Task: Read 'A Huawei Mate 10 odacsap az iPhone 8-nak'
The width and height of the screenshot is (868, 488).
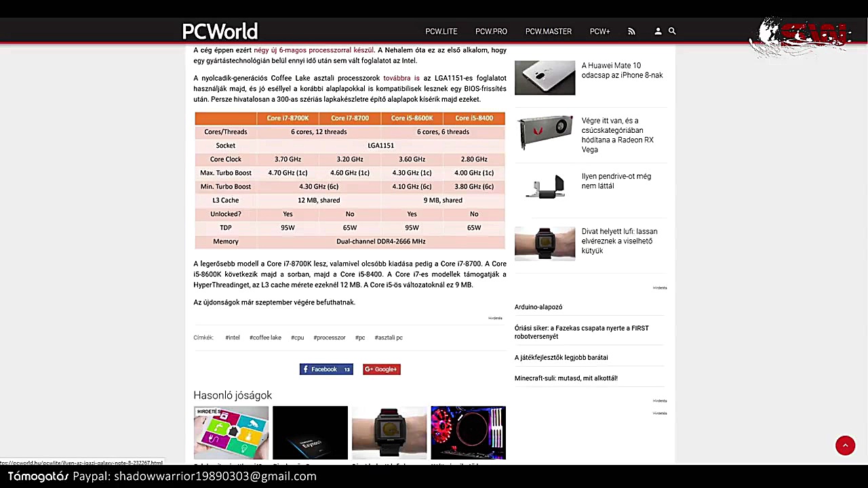Action: coord(622,70)
